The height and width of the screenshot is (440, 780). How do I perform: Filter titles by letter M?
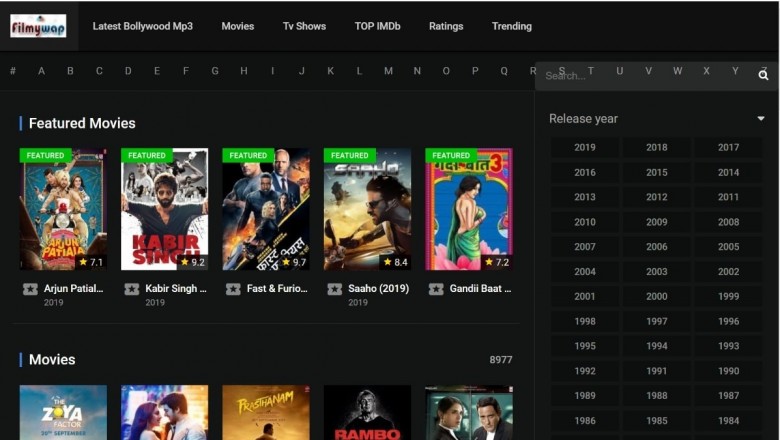(x=388, y=71)
